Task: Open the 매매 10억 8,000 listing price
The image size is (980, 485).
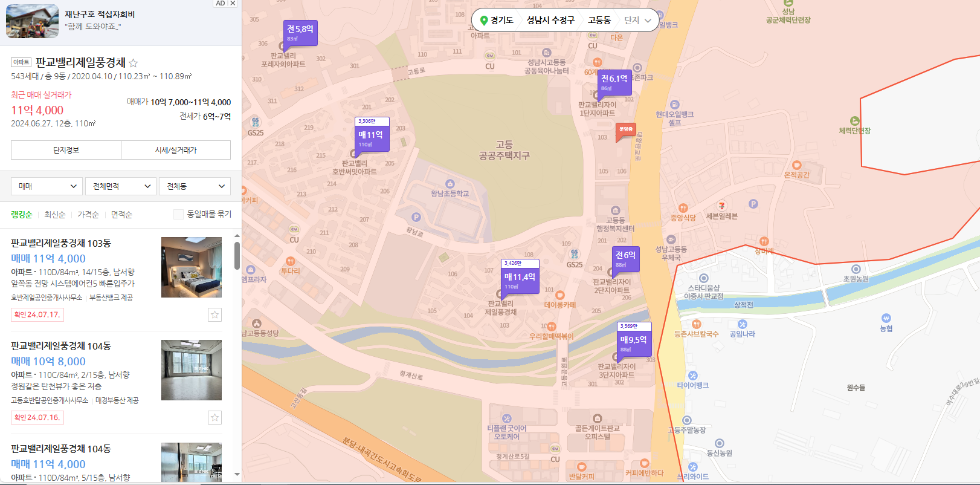Action: point(48,361)
